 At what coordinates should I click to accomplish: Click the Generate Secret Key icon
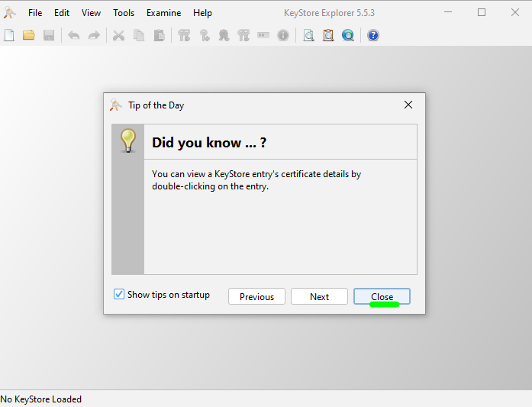pyautogui.click(x=205, y=35)
